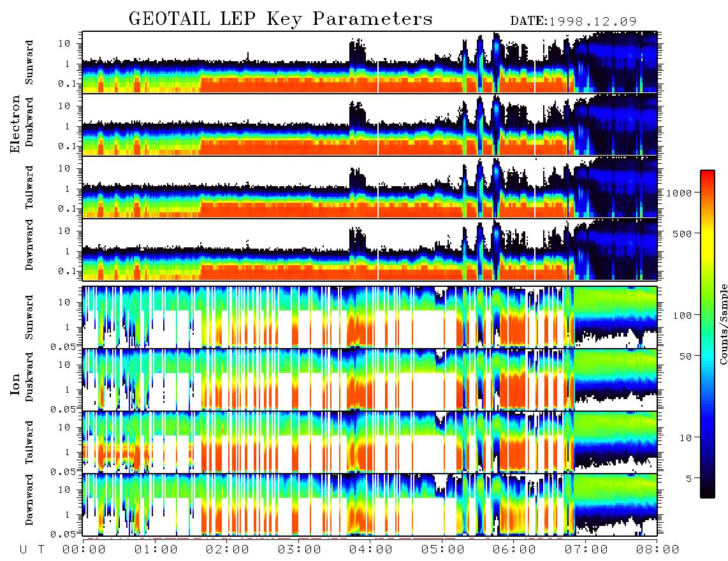This screenshot has width=728, height=561.
Task: Click the colorbar 5 tick label
Action: click(688, 478)
